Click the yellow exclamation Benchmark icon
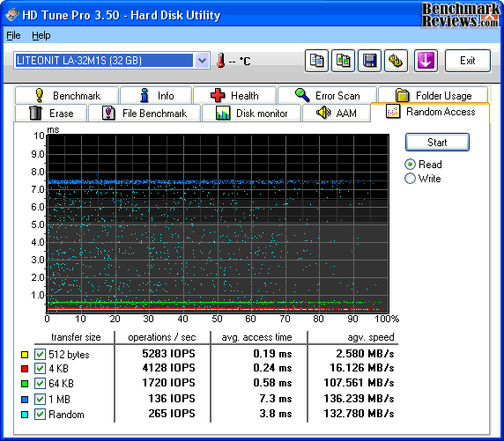 coord(40,95)
